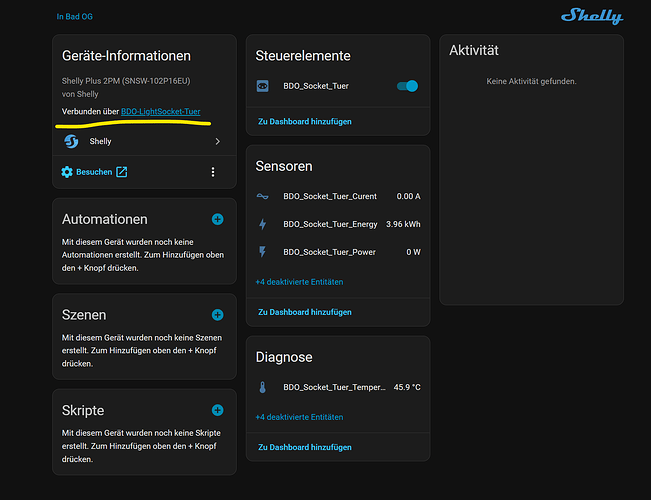651x500 pixels.
Task: Add a new script with plus icon
Action: click(217, 410)
